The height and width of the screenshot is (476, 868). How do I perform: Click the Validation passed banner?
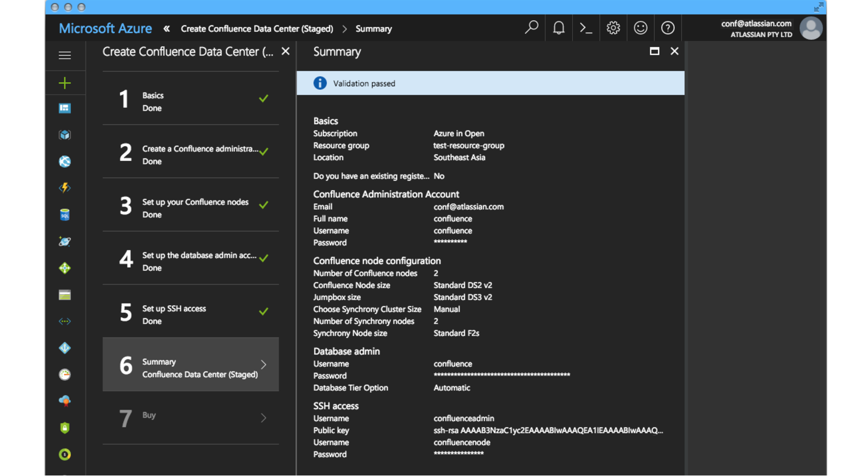[x=491, y=83]
